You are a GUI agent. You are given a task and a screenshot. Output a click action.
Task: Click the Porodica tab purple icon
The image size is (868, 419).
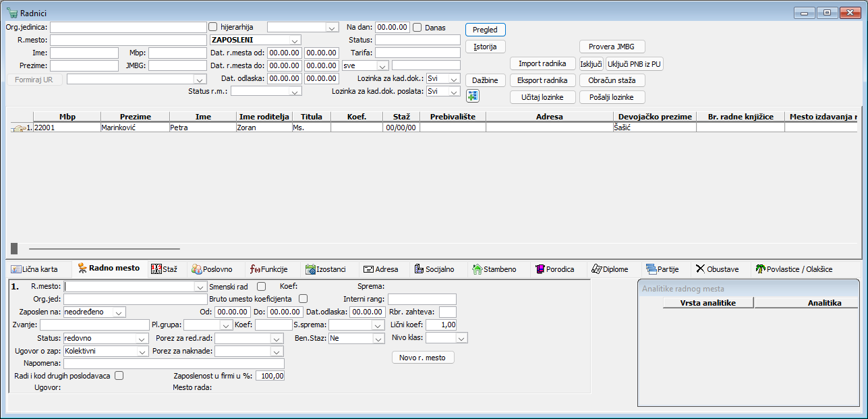pyautogui.click(x=540, y=269)
